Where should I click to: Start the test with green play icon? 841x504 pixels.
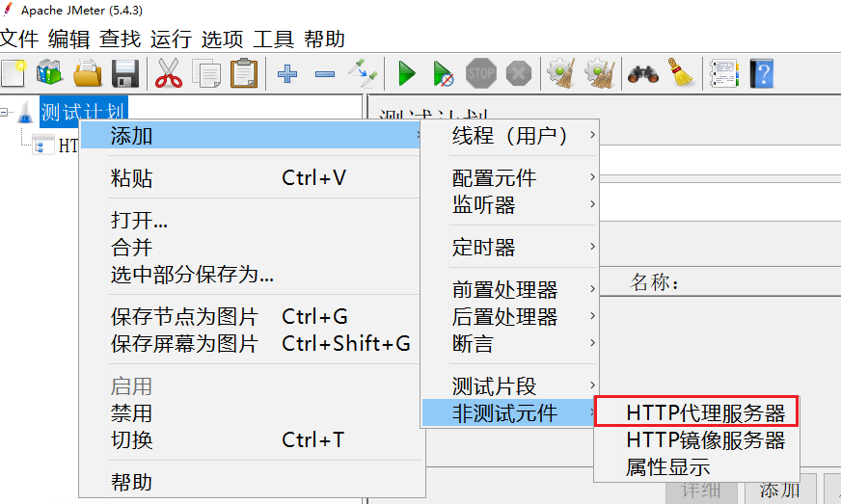[x=407, y=73]
